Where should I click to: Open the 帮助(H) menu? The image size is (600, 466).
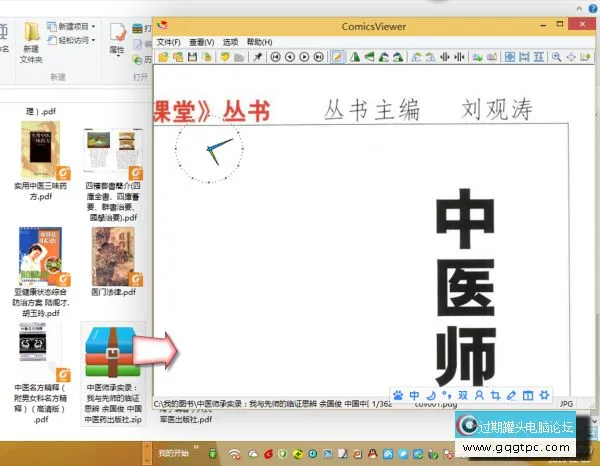click(259, 42)
